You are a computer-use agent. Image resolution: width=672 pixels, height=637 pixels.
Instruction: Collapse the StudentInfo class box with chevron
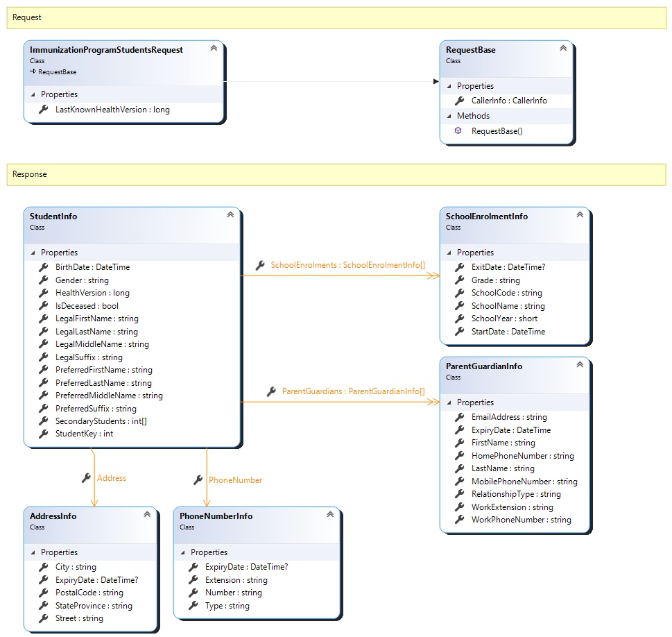click(230, 215)
